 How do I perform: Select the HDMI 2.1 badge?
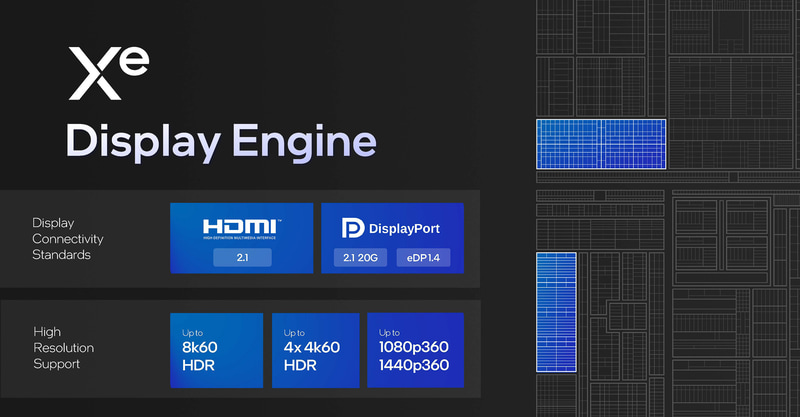tap(242, 258)
